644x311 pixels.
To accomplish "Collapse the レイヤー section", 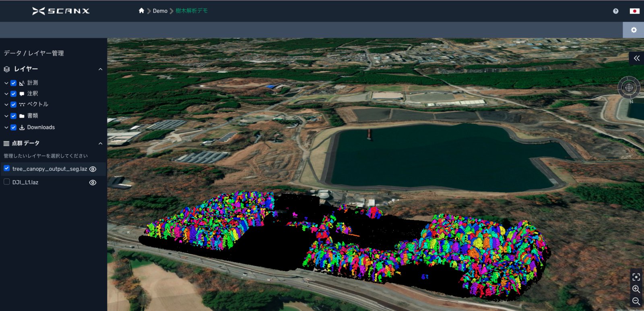I will [x=100, y=69].
